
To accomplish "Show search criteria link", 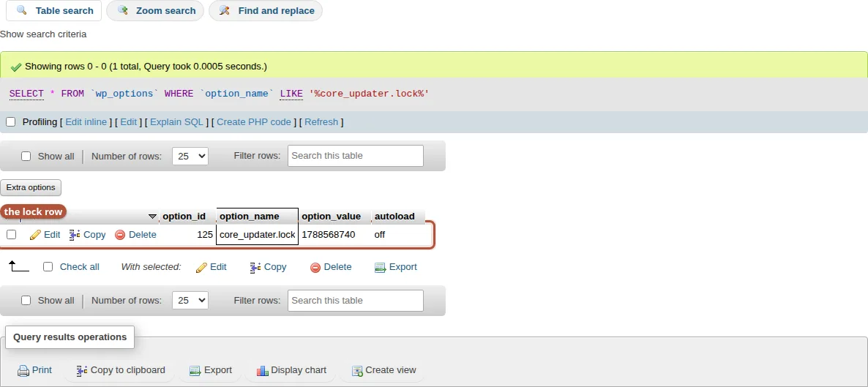I will coord(43,34).
